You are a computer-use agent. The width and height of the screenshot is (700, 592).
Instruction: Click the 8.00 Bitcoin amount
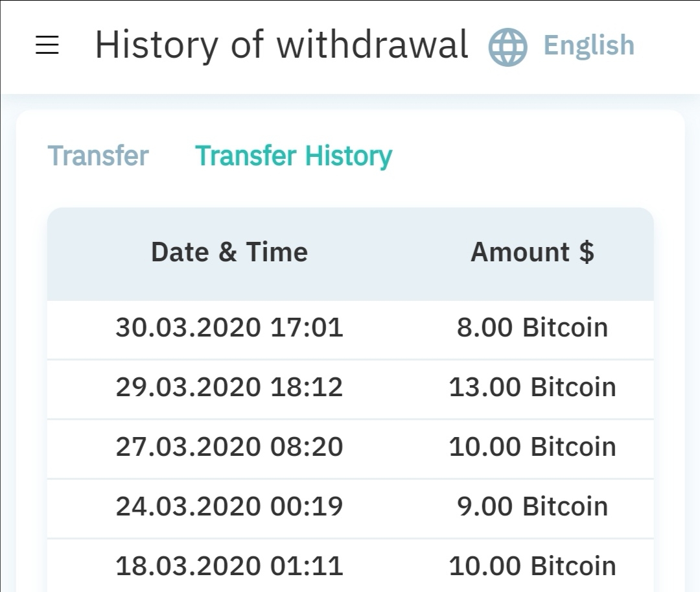532,327
